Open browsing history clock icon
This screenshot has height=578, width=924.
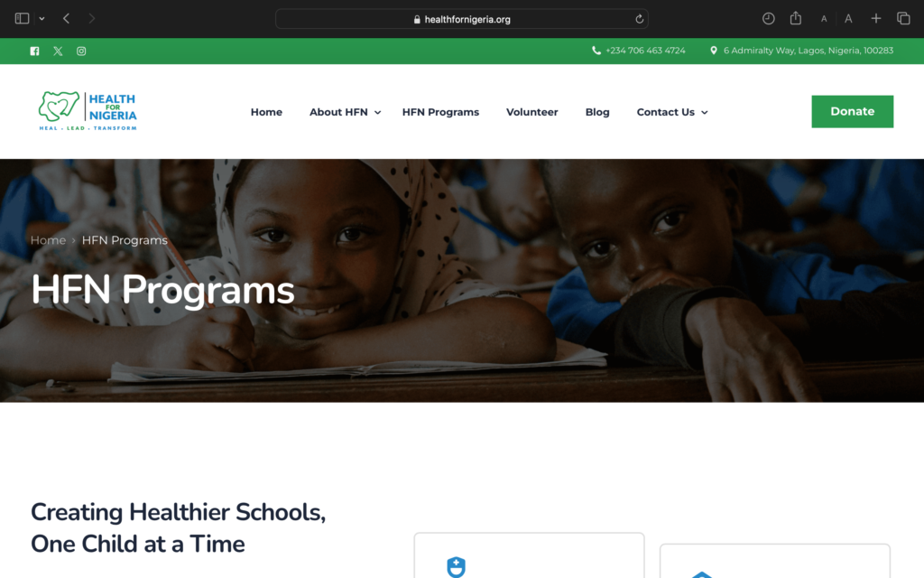pyautogui.click(x=769, y=18)
